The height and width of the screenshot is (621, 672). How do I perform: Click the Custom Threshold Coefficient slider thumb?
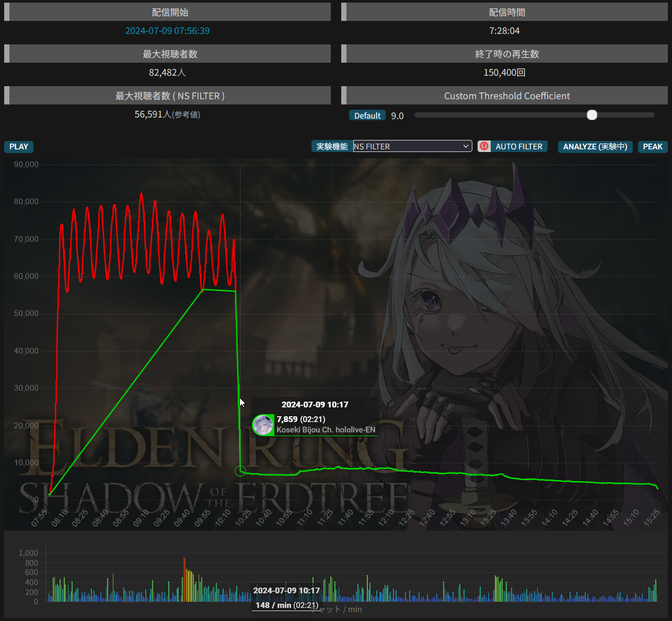592,115
